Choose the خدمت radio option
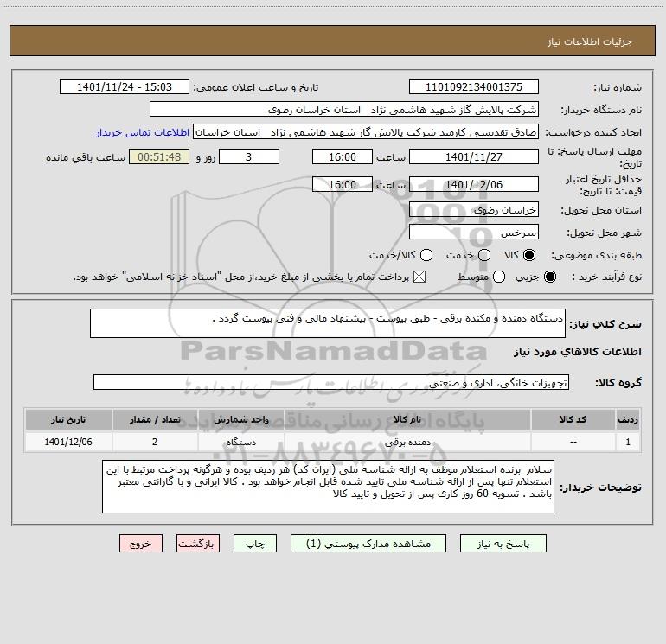 tap(484, 255)
